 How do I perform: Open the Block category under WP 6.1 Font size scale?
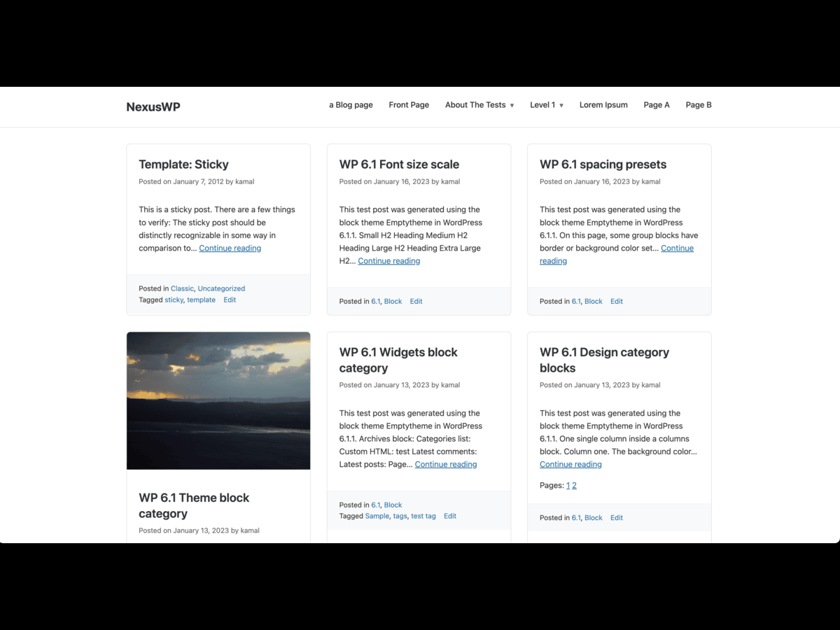tap(393, 301)
